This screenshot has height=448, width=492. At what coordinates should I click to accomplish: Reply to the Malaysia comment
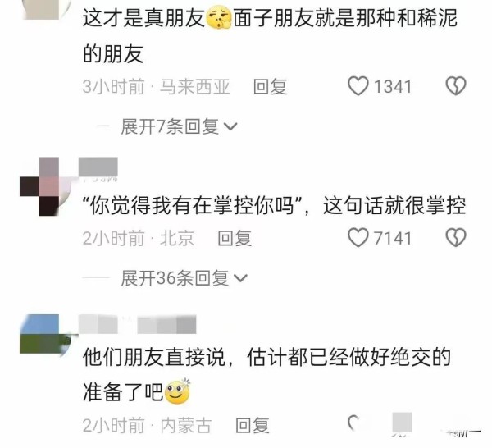click(270, 87)
